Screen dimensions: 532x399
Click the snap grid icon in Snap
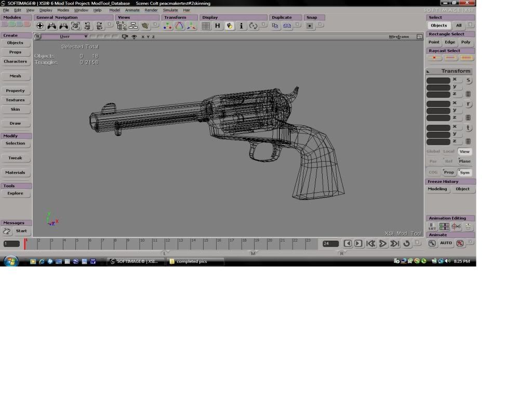(x=310, y=26)
